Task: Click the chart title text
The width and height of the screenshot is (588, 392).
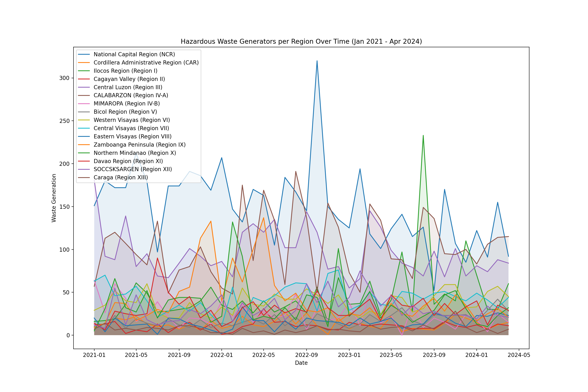Action: 301,42
